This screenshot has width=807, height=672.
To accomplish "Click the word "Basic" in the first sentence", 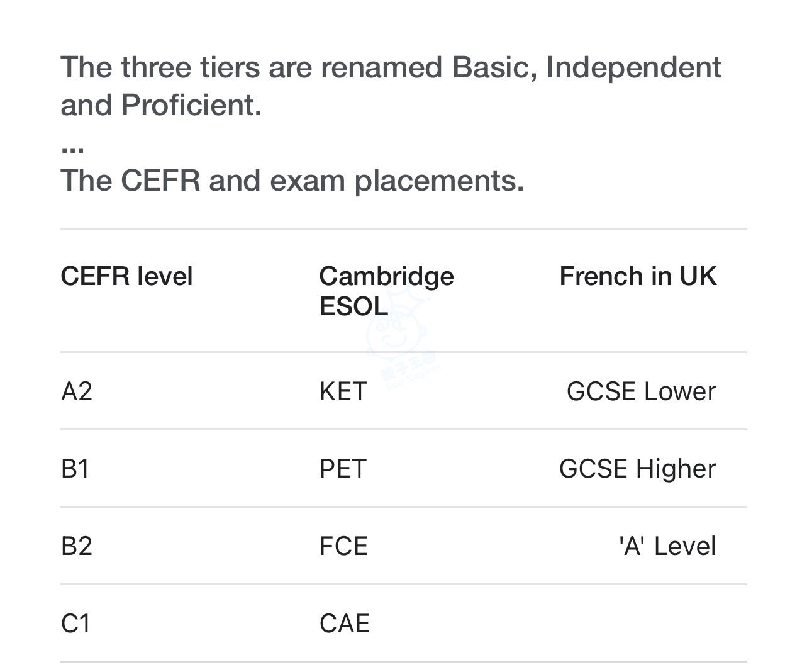I will (494, 67).
